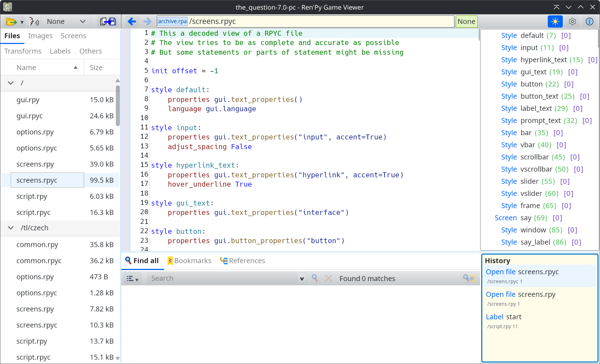Jump to Style scrollbar (45) in outline
The image size is (600, 364).
pyautogui.click(x=540, y=157)
